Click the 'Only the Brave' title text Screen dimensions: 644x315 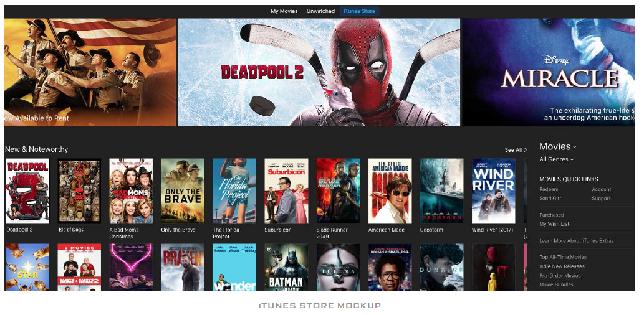(x=178, y=230)
